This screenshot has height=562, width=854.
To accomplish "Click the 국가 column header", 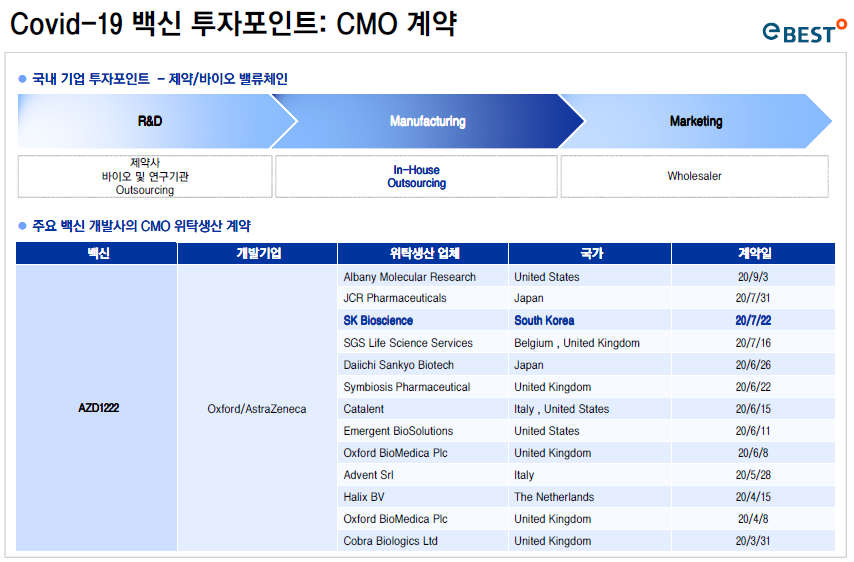I will click(590, 253).
